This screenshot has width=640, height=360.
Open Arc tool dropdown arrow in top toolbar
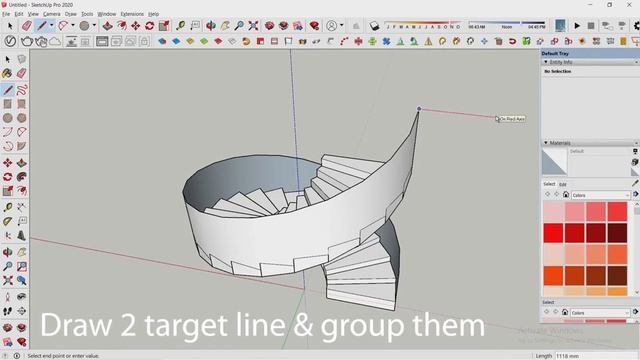[73, 26]
